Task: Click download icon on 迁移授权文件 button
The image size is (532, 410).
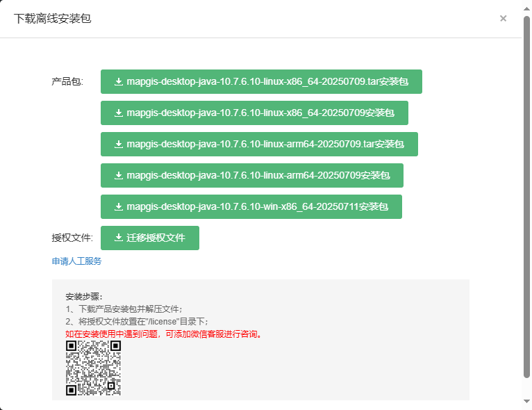Action: coord(118,238)
